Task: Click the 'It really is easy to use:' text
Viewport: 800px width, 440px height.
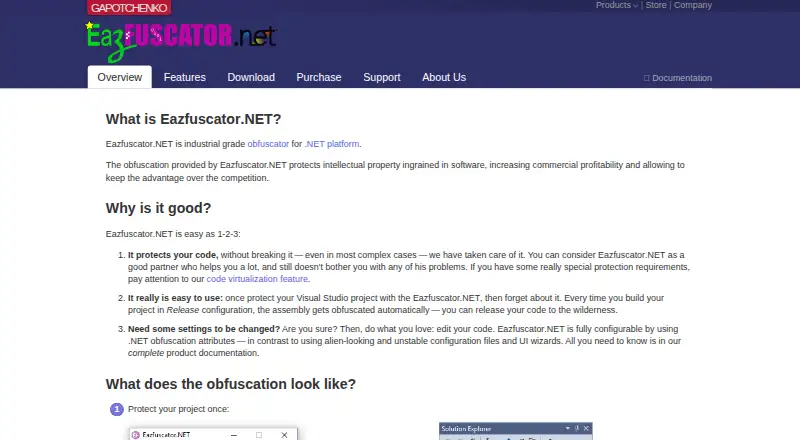Action: (x=175, y=298)
